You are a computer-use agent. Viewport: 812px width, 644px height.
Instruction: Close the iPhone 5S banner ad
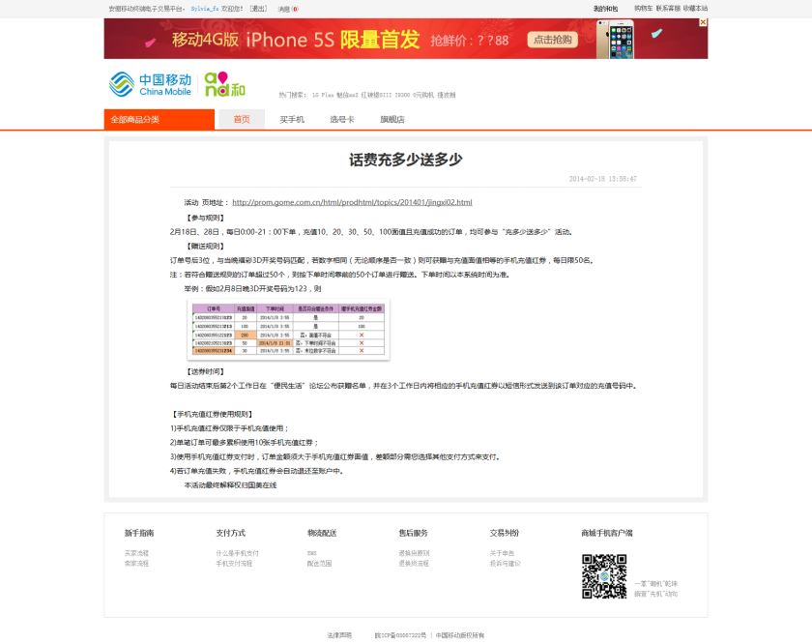click(x=703, y=22)
